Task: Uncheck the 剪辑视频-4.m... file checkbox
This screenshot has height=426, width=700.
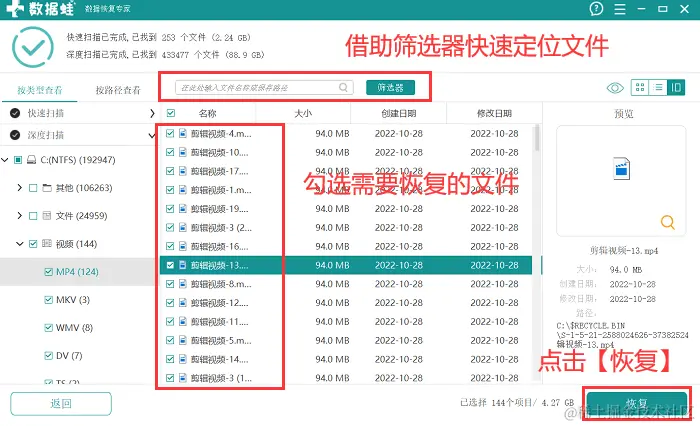Action: click(170, 133)
